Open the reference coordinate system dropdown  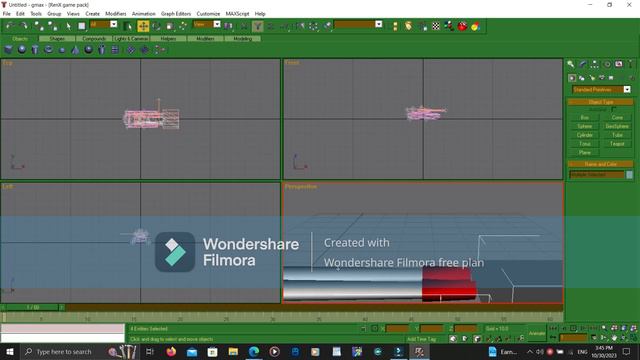pyautogui.click(x=217, y=24)
